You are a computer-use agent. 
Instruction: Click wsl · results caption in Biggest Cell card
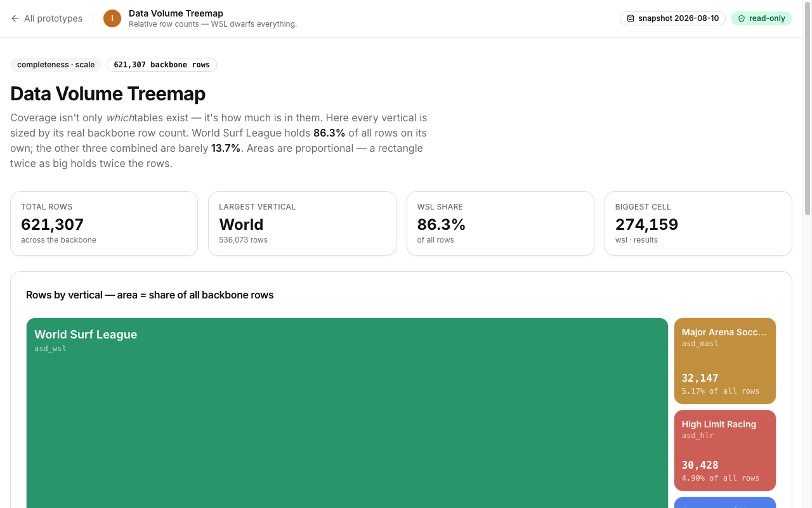tap(636, 240)
